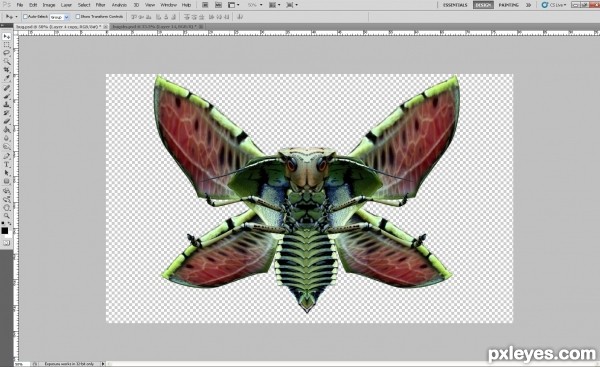Select the Gradient tool
Screen dimensions: 600x367
tap(7, 130)
